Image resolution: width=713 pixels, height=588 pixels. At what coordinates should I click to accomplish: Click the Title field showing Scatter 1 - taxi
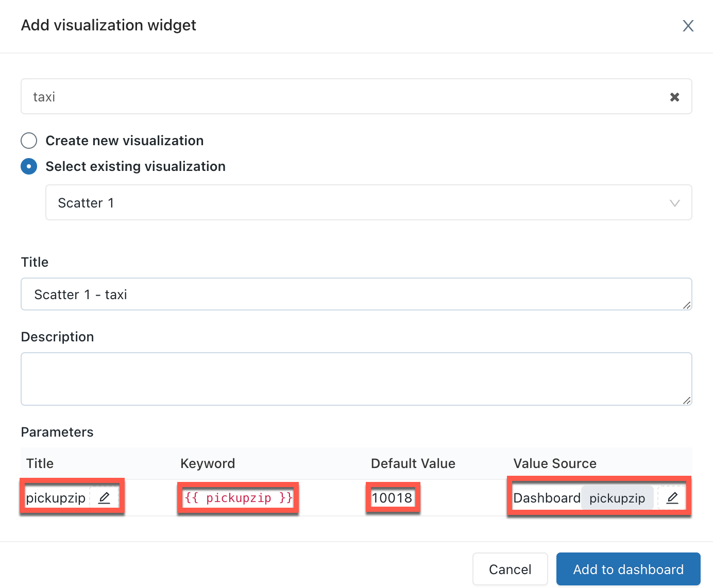pos(356,294)
